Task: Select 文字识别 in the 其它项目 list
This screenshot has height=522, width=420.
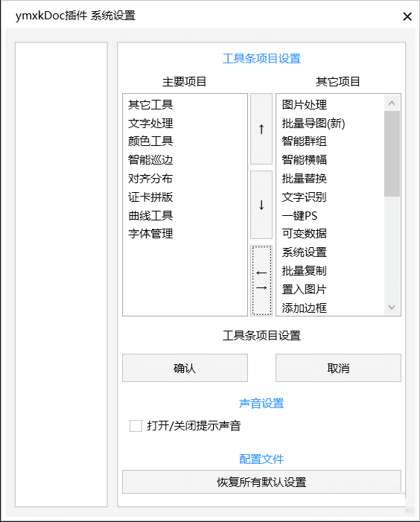Action: click(304, 197)
